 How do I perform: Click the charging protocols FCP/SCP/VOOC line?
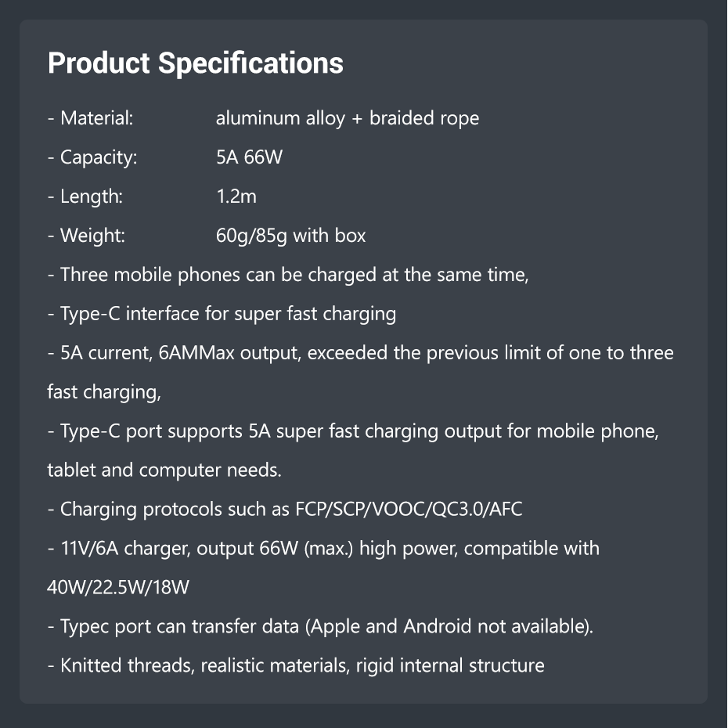(x=285, y=510)
